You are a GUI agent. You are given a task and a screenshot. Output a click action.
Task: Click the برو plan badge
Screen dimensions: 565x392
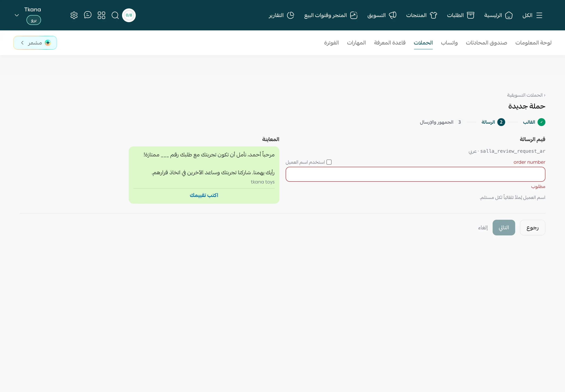coord(34,20)
